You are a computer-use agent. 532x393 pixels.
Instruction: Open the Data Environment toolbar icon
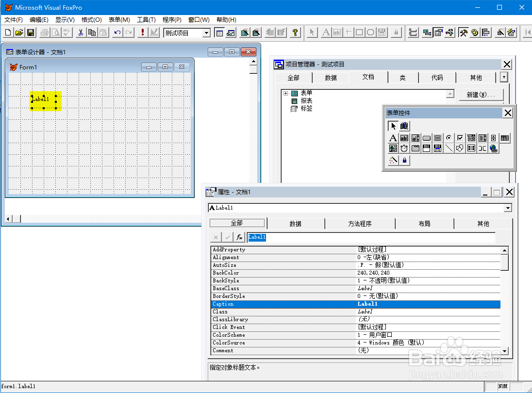click(427, 33)
